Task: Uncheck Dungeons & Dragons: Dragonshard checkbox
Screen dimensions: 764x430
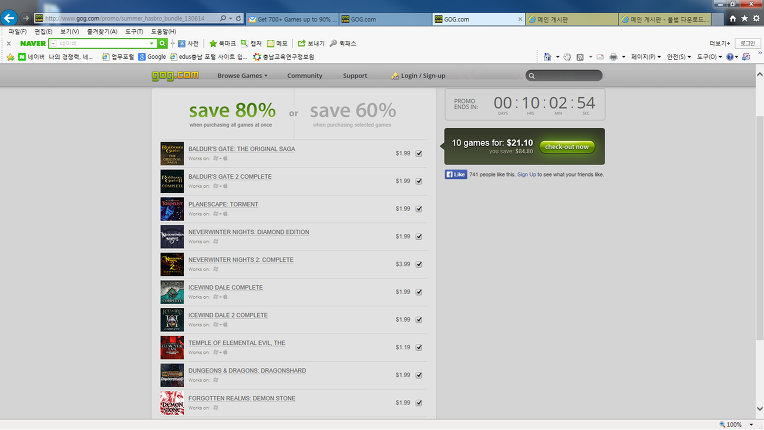Action: pyautogui.click(x=419, y=375)
